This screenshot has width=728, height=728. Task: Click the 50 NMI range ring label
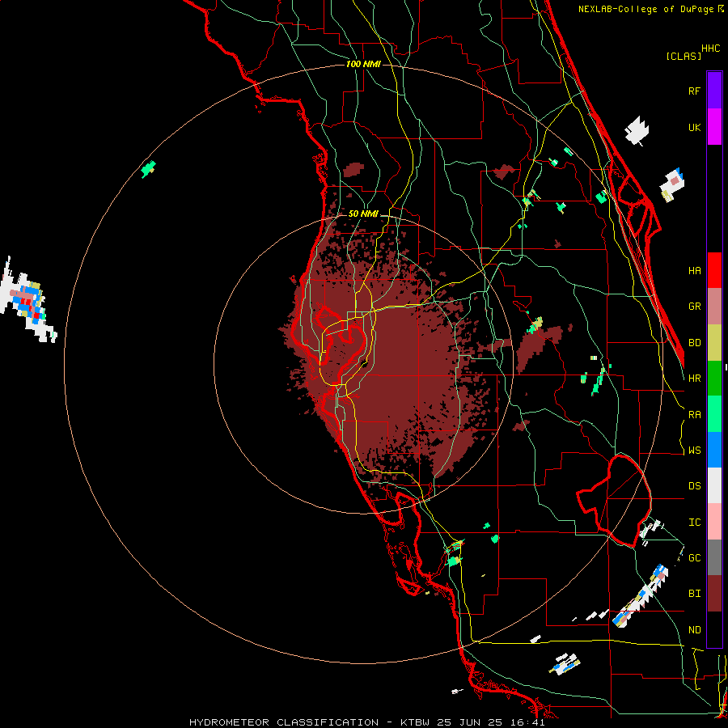(x=363, y=214)
